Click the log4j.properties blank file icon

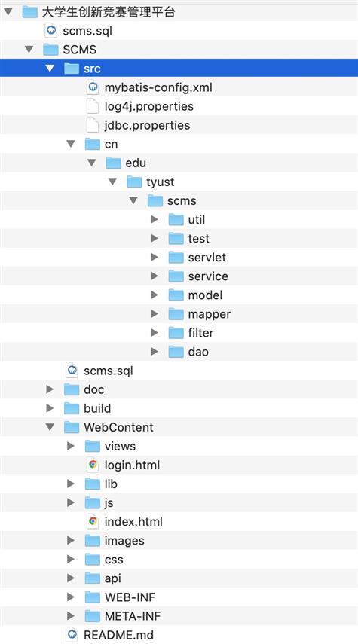point(93,106)
